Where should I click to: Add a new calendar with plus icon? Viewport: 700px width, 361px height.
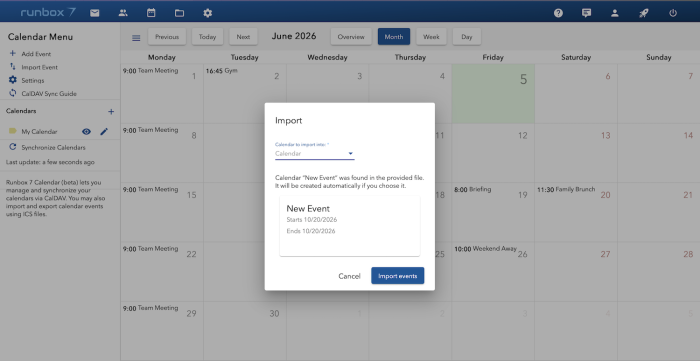pos(111,112)
